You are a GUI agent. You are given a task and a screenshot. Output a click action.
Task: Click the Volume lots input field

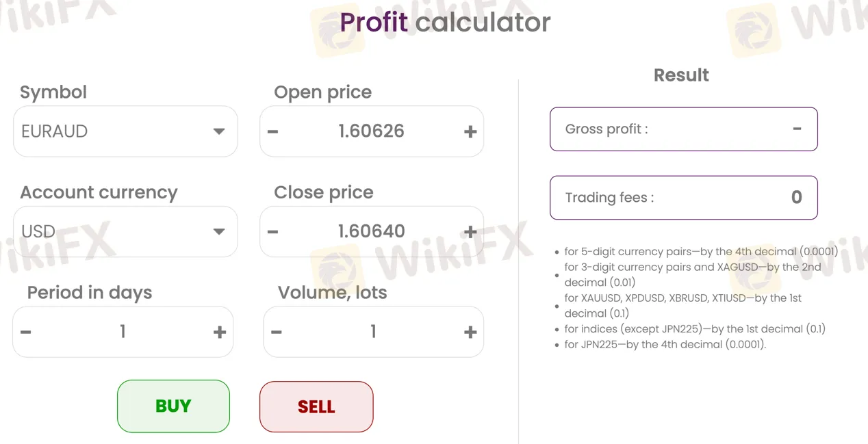click(x=373, y=332)
